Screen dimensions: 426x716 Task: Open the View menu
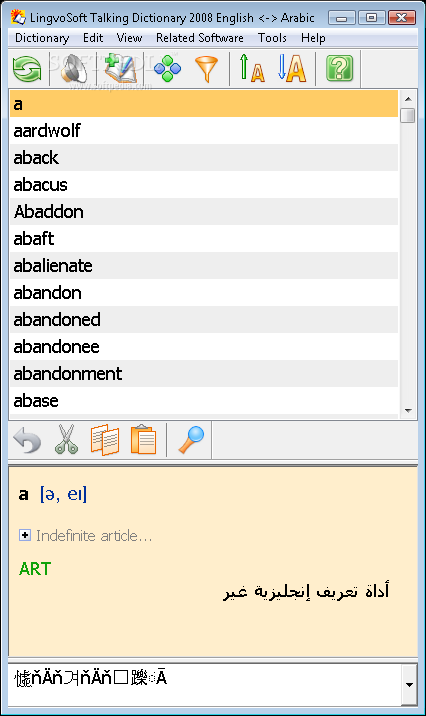click(x=129, y=38)
